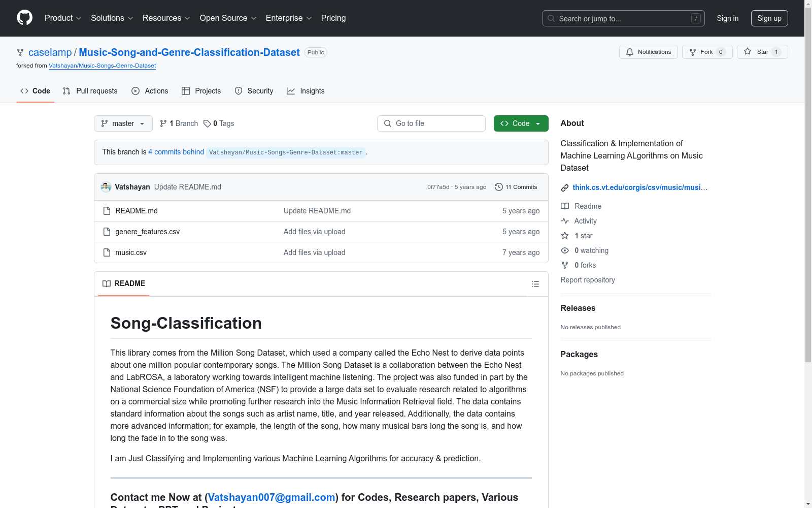The height and width of the screenshot is (508, 812).
Task: Open the 4 commits behind link
Action: click(x=176, y=152)
